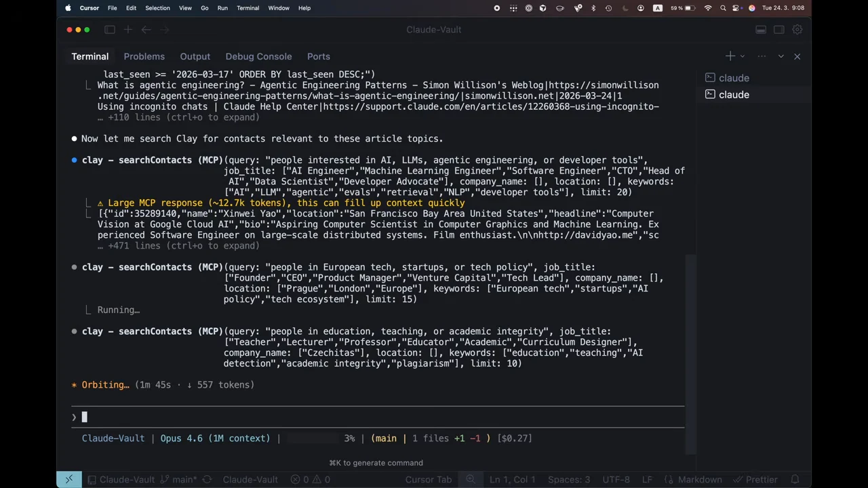Click the keyboard input source 'A' icon

[x=657, y=8]
